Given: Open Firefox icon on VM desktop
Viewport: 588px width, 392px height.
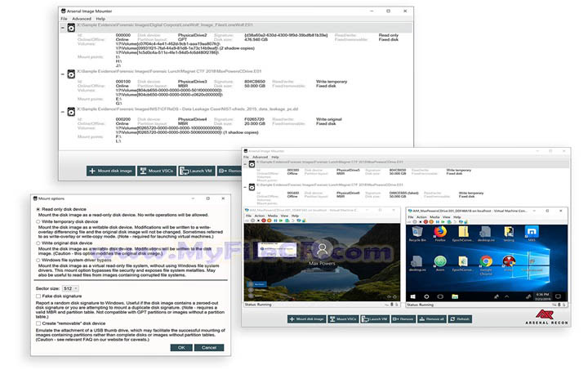Looking at the screenshot, I should point(440,232).
